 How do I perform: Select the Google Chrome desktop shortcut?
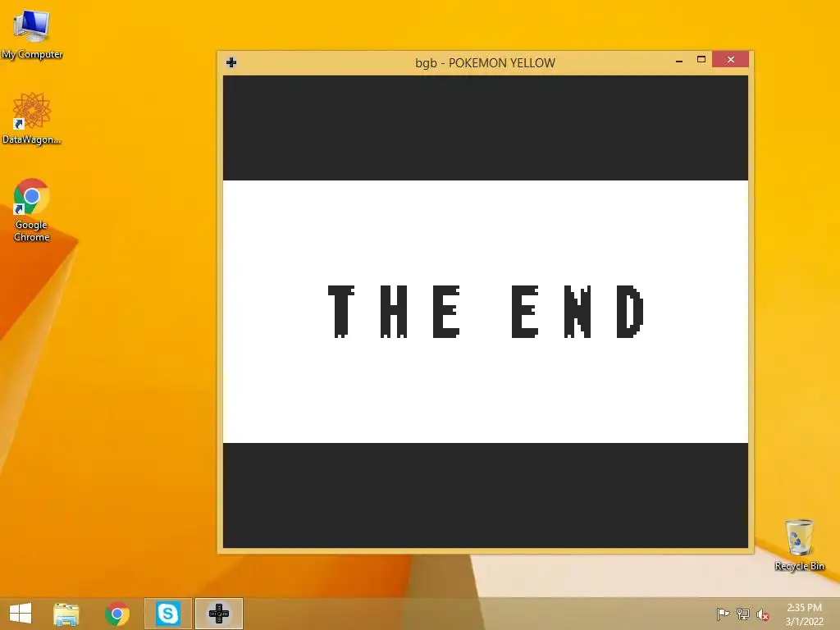tap(32, 210)
